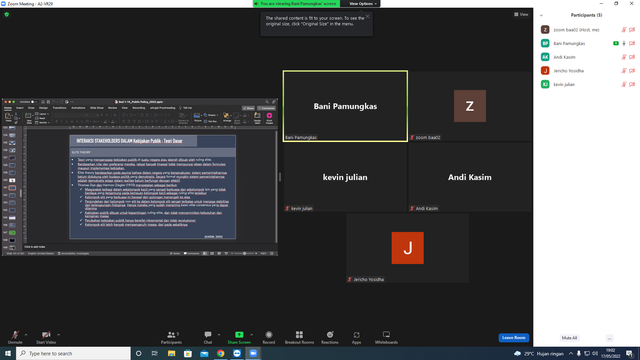Toggle muted mic icon for Jericho Yosidha
This screenshot has height=360, width=640.
[x=624, y=71]
